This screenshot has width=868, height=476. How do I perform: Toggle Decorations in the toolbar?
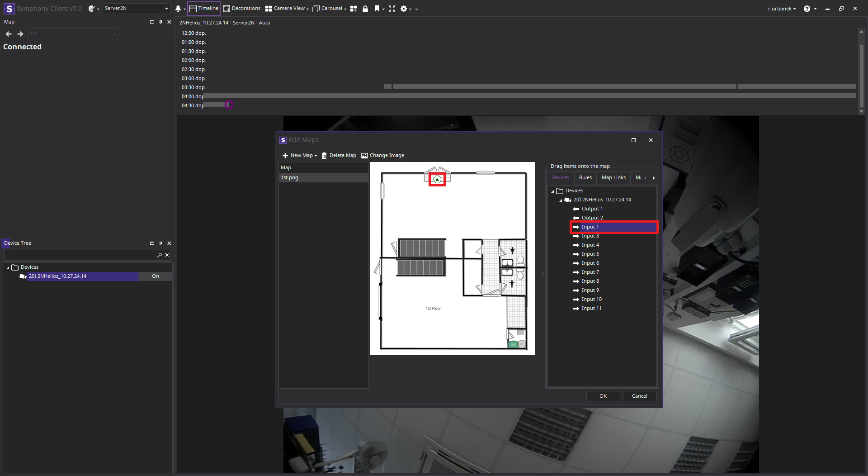tap(242, 9)
